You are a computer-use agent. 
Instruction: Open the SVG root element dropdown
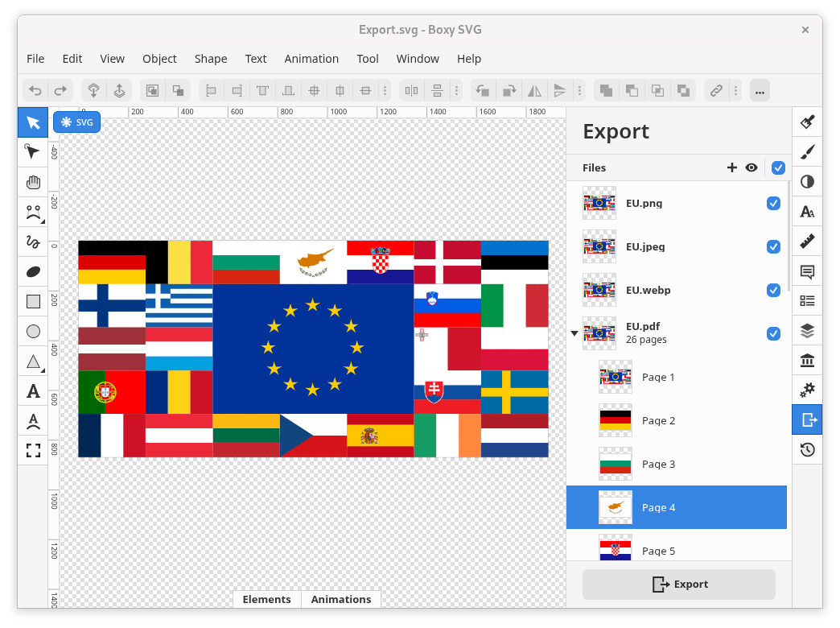coord(77,122)
